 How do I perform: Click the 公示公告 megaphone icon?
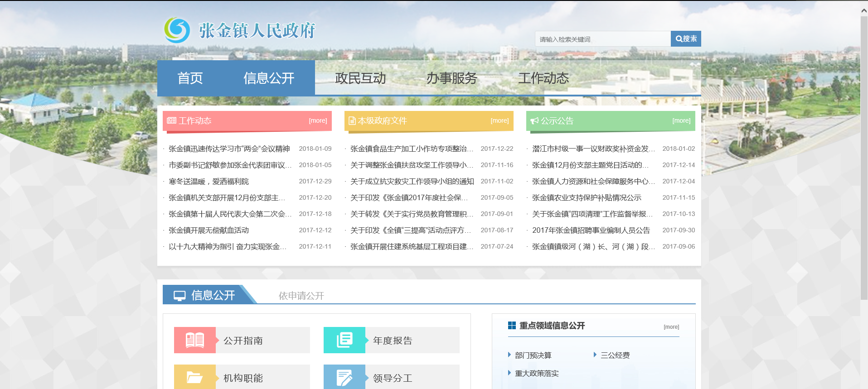pyautogui.click(x=535, y=121)
